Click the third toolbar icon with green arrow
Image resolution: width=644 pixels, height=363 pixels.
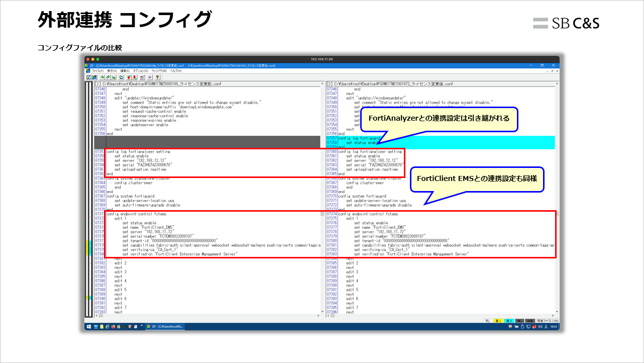click(101, 77)
